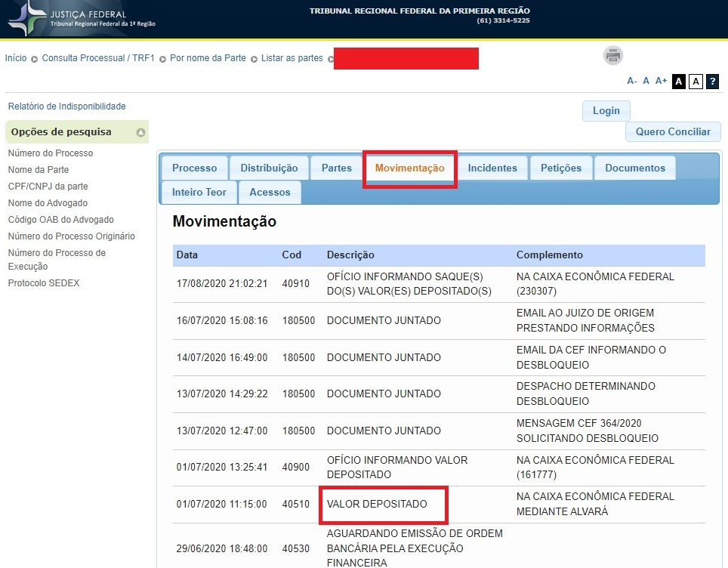Click the Movimentação page heading

pos(224,221)
